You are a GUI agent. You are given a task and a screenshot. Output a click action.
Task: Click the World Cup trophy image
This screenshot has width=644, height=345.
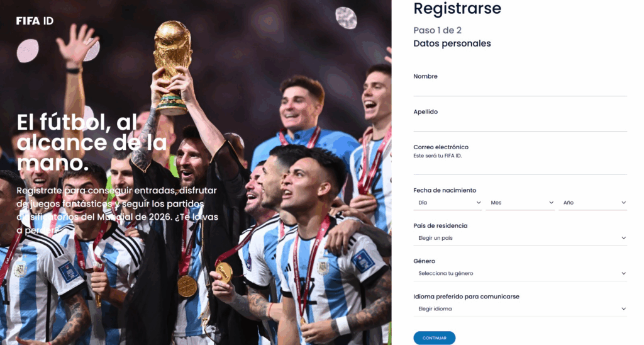(x=172, y=68)
